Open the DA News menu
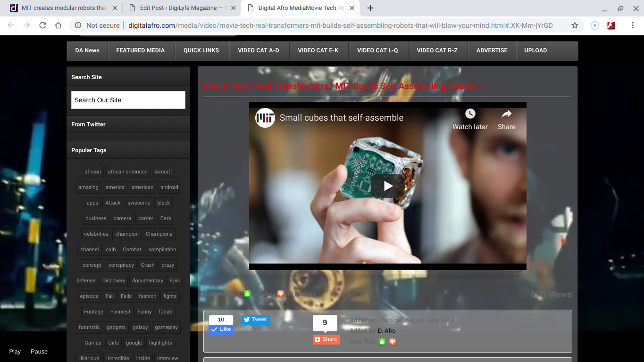 (87, 50)
